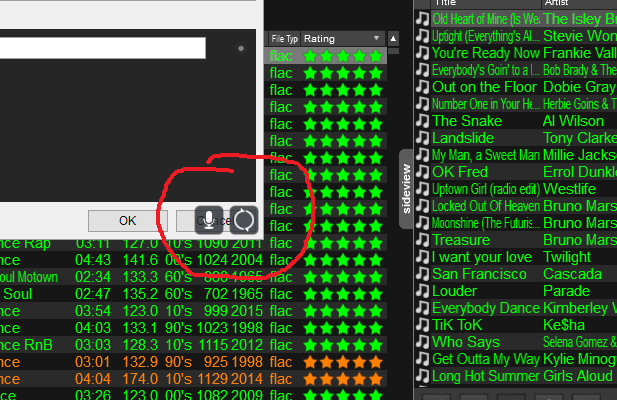Select the sideview track Landslide

click(x=463, y=138)
